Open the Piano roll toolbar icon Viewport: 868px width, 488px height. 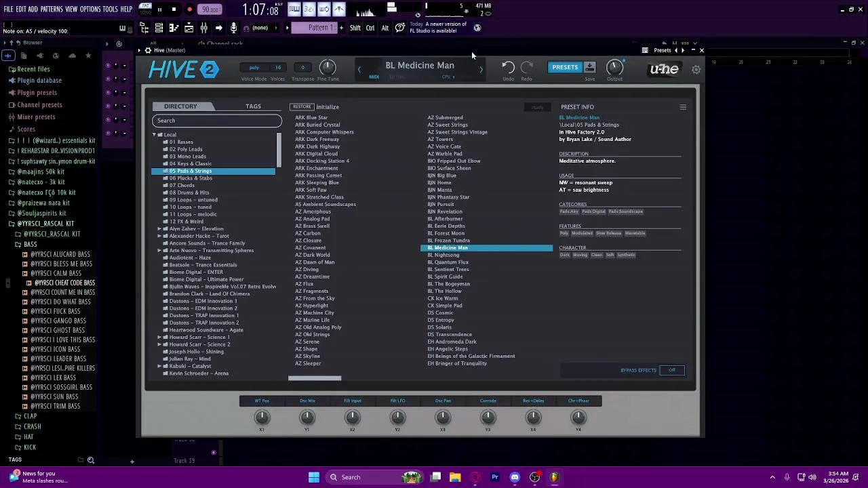point(174,28)
